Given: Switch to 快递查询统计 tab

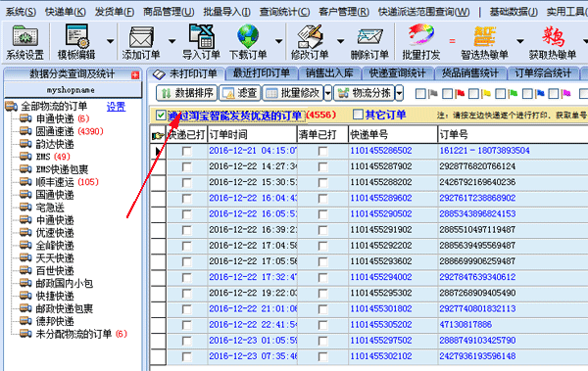Looking at the screenshot, I should 397,73.
